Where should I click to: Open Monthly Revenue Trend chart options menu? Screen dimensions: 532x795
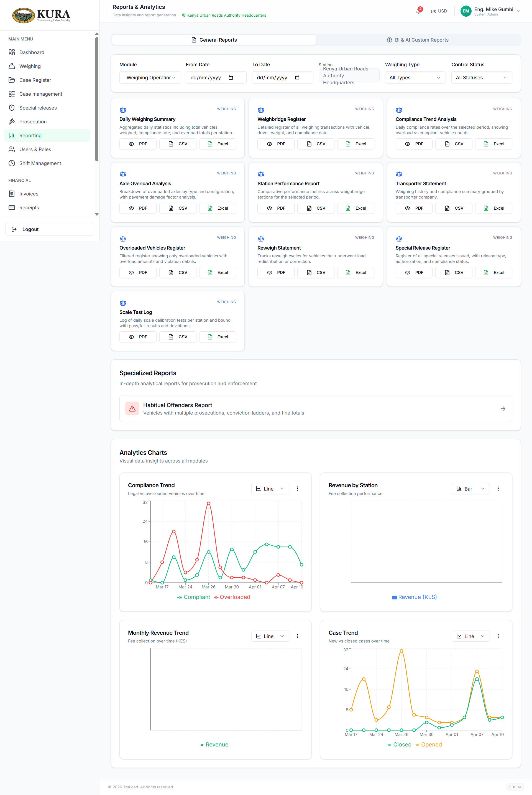298,636
